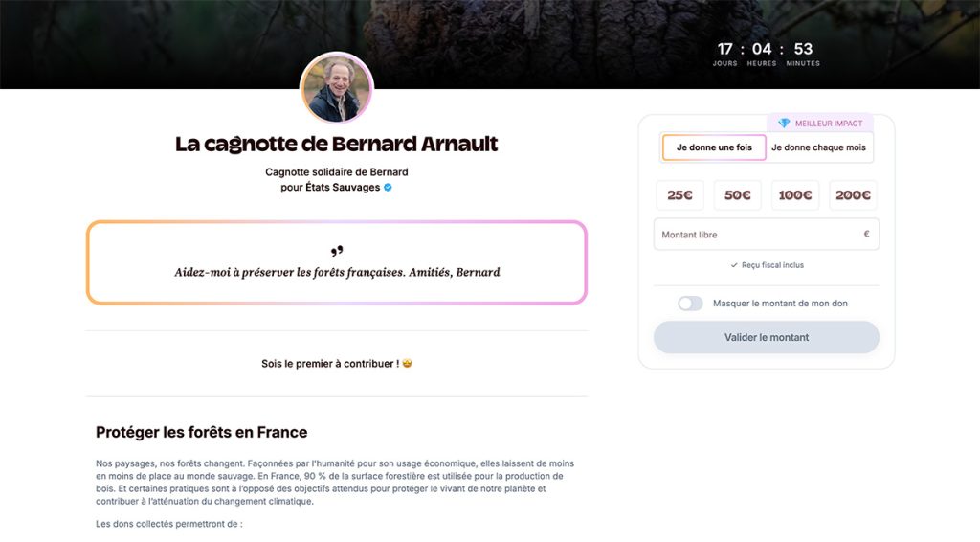Click the countdown timer days value
The image size is (980, 542).
pyautogui.click(x=725, y=49)
